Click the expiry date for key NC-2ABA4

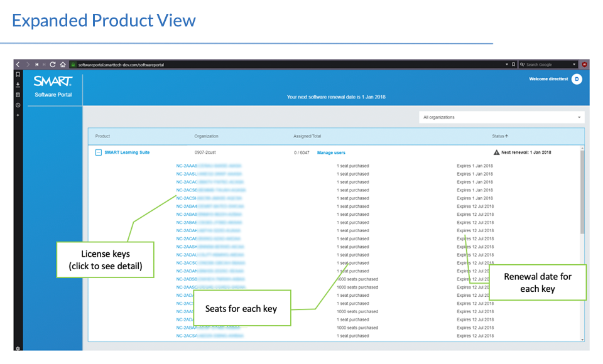tap(475, 206)
